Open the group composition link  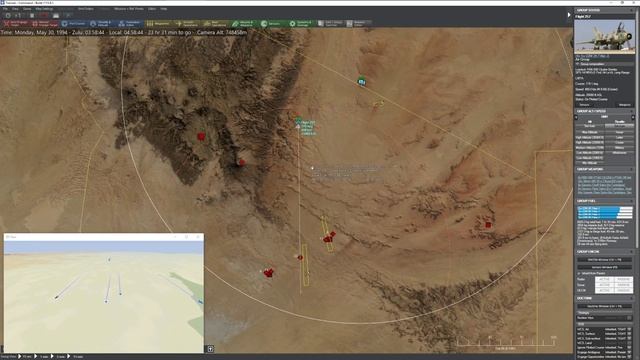pyautogui.click(x=591, y=64)
